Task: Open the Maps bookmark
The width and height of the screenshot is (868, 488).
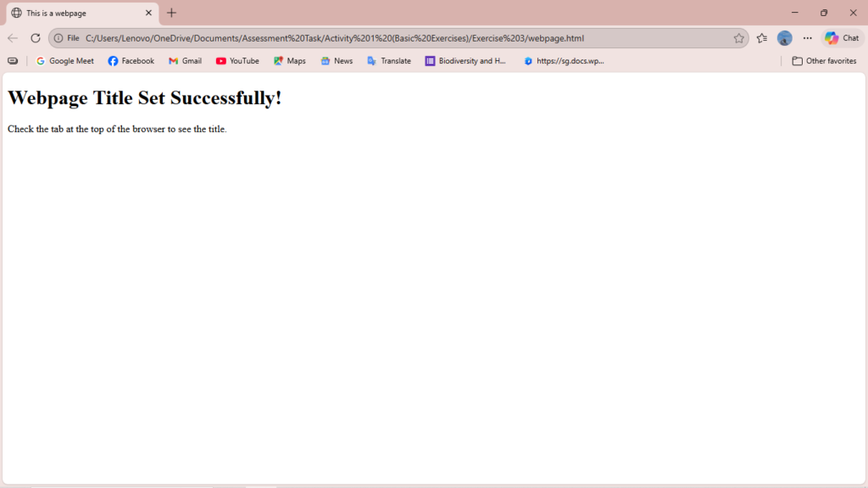Action: tap(290, 61)
